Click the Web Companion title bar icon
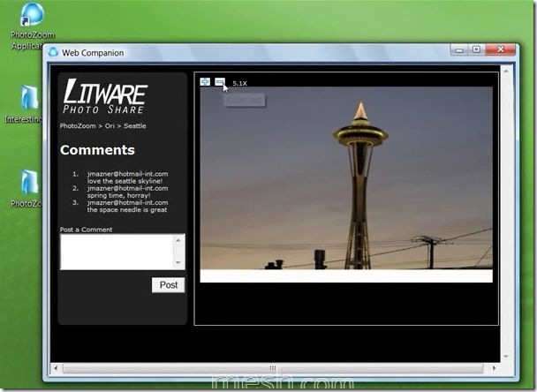This screenshot has width=537, height=392. pos(53,52)
